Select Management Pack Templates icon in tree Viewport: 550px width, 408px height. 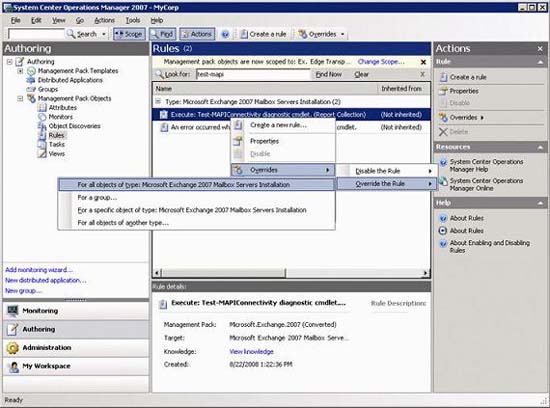pos(31,71)
